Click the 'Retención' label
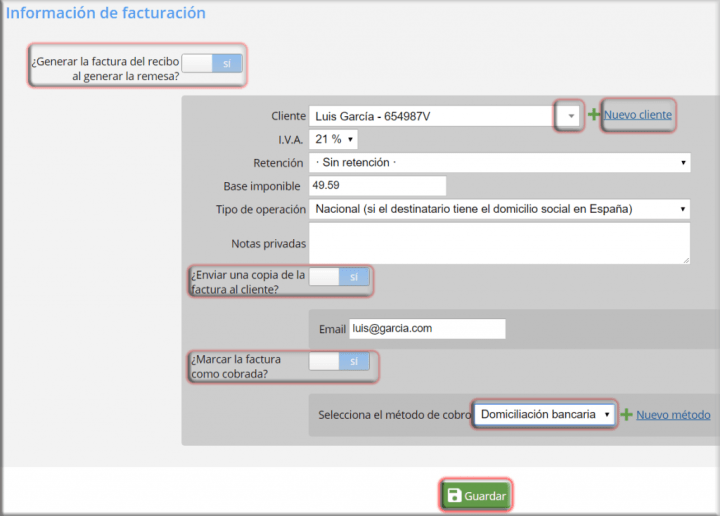The width and height of the screenshot is (720, 516). point(278,163)
